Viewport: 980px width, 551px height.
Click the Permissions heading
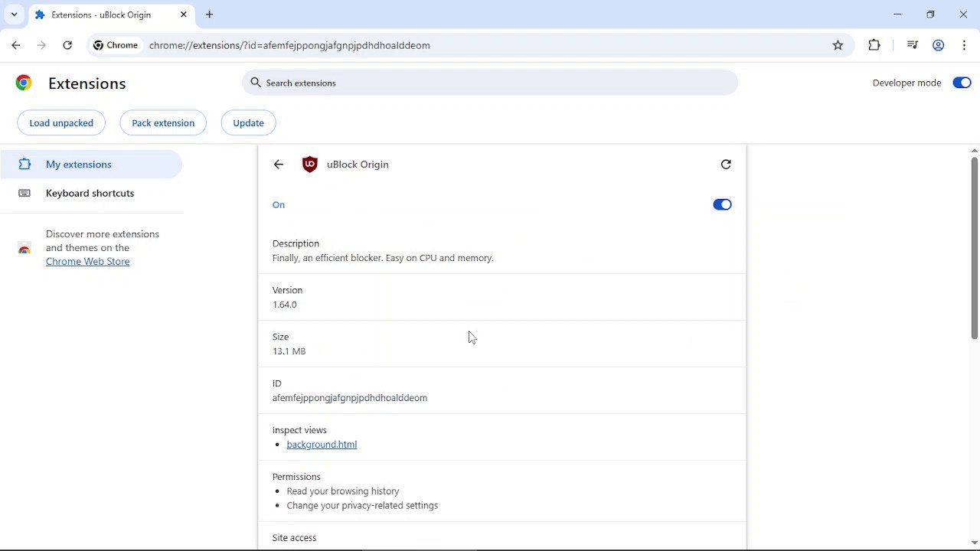(296, 477)
